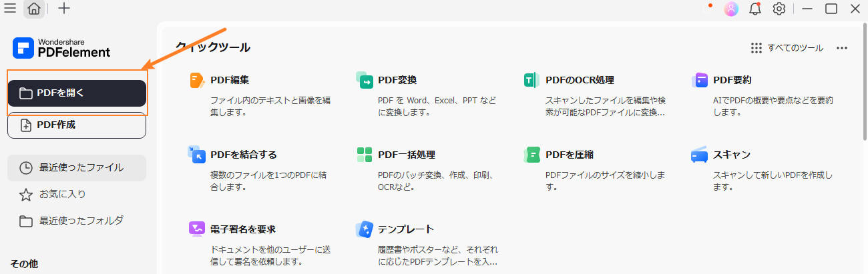
Task: Select 最近使ったファイル in sidebar
Action: [x=77, y=167]
